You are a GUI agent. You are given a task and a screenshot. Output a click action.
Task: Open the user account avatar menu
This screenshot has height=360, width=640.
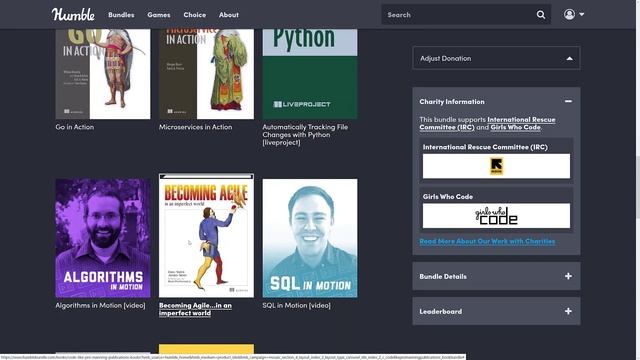tap(574, 14)
